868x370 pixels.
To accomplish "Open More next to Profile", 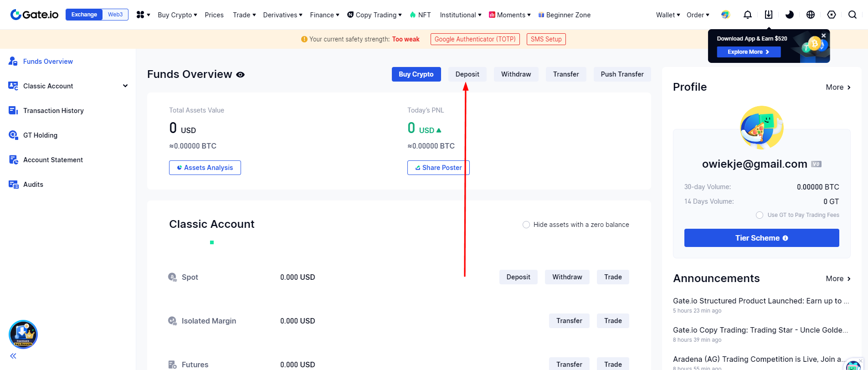I will point(838,87).
